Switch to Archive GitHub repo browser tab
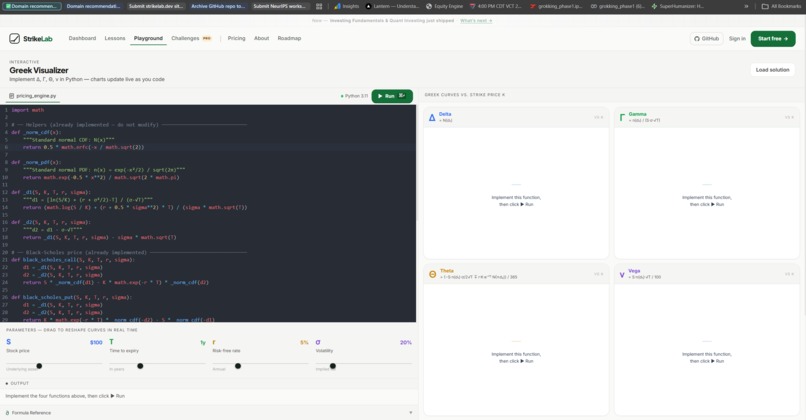Screen dimensions: 806x420 click(218, 6)
